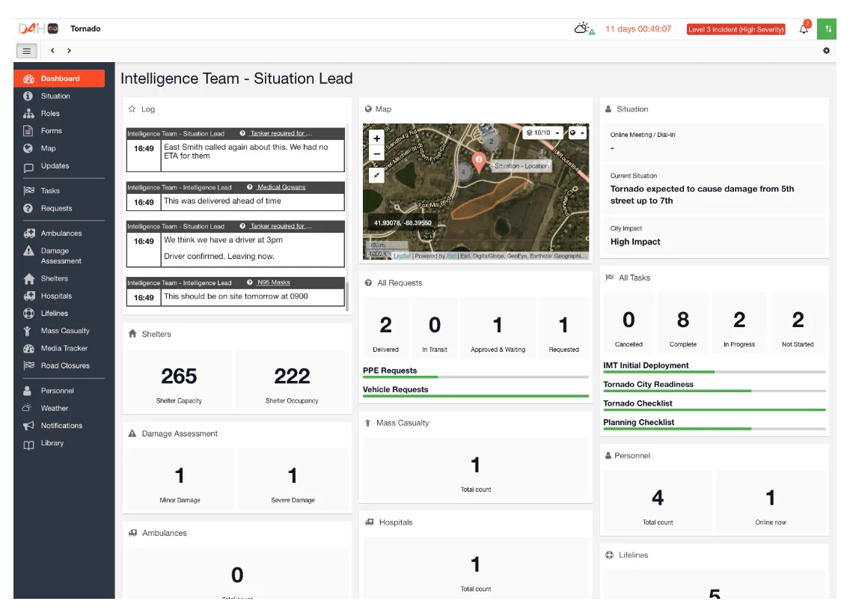Click the red Situation Location map pin

pyautogui.click(x=479, y=161)
